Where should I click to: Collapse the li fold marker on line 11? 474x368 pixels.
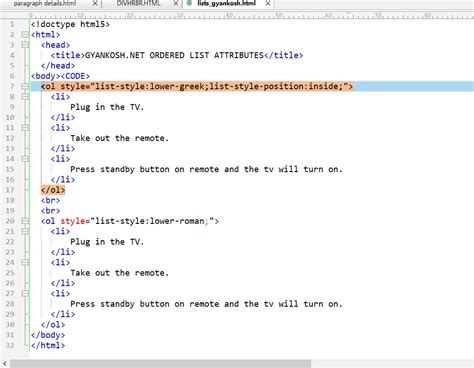[x=24, y=128]
